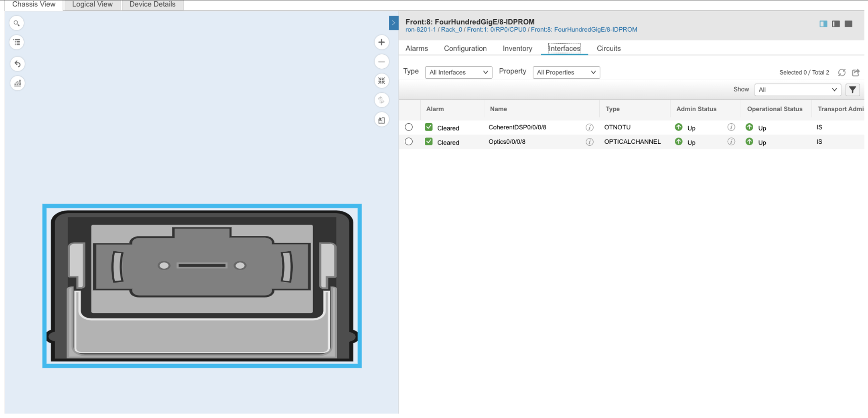Uncheck the Cleared alarm checkbox for Optics0/0/0/8
Image resolution: width=868 pixels, height=418 pixels.
click(x=428, y=141)
